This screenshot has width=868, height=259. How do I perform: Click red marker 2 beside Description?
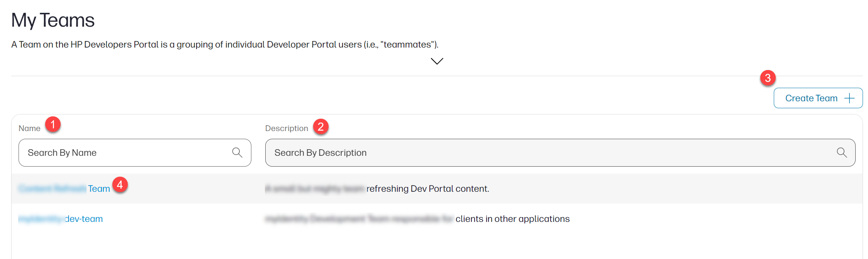click(320, 126)
